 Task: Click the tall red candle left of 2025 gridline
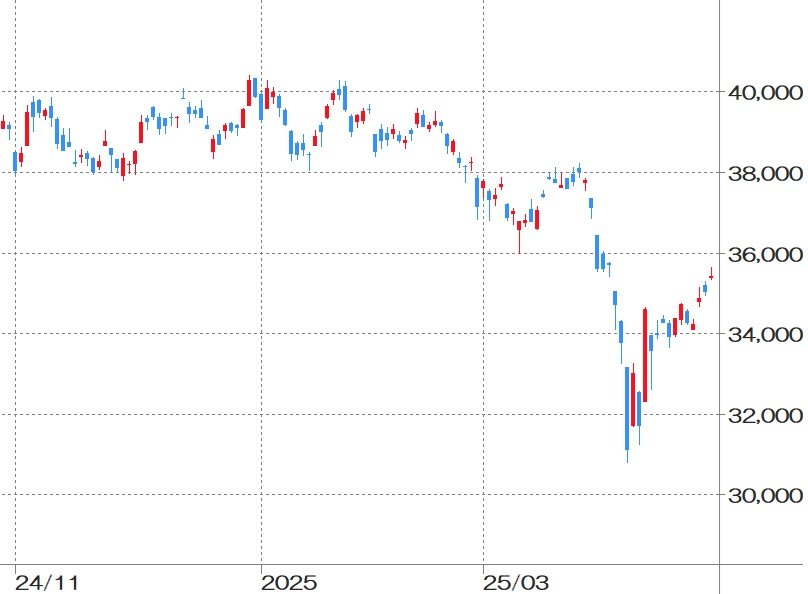[x=250, y=91]
